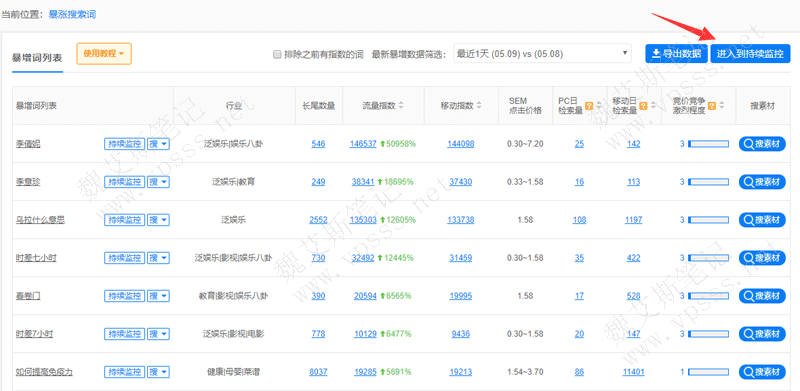Select the 暴增词列表 tab
The image size is (800, 391).
[x=37, y=58]
